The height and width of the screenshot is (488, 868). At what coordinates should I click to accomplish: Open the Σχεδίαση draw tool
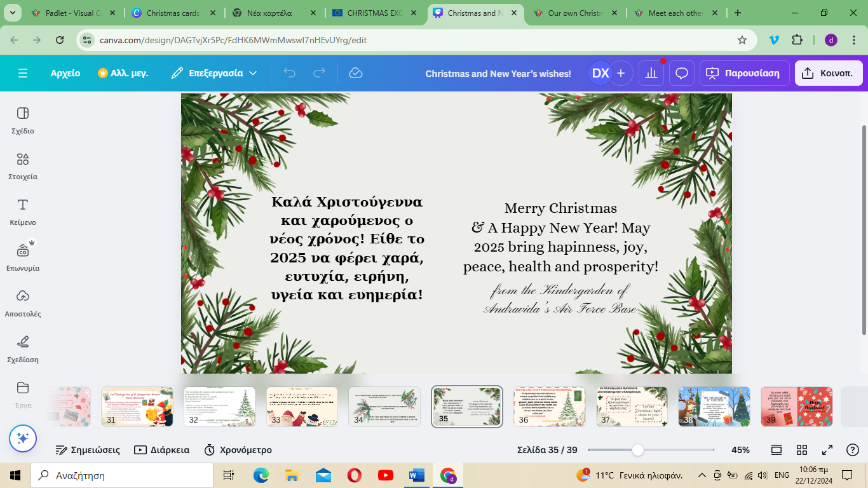tap(23, 348)
